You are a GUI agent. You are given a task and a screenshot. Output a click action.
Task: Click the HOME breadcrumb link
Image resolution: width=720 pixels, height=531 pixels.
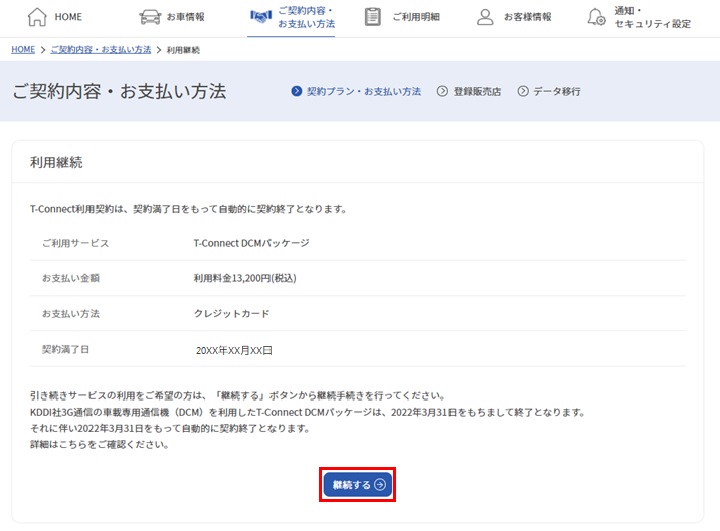[23, 50]
